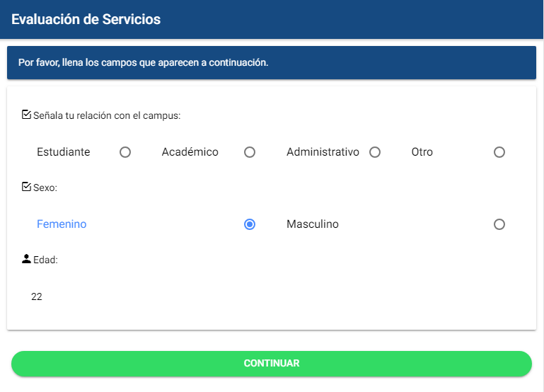Click the 'Masculino' label text
The height and width of the screenshot is (392, 544).
tap(313, 224)
